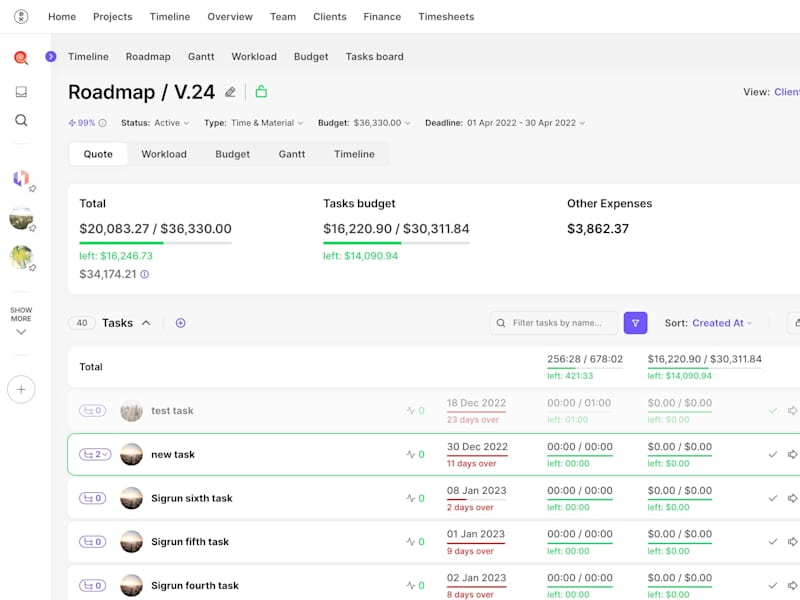Toggle the green lock icon beside title
Image resolution: width=800 pixels, height=600 pixels.
pyautogui.click(x=261, y=92)
